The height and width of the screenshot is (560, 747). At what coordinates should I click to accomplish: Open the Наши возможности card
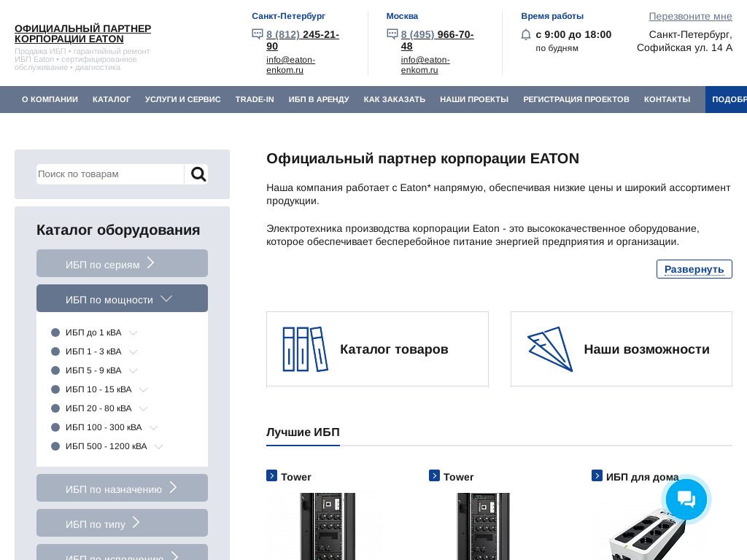622,349
